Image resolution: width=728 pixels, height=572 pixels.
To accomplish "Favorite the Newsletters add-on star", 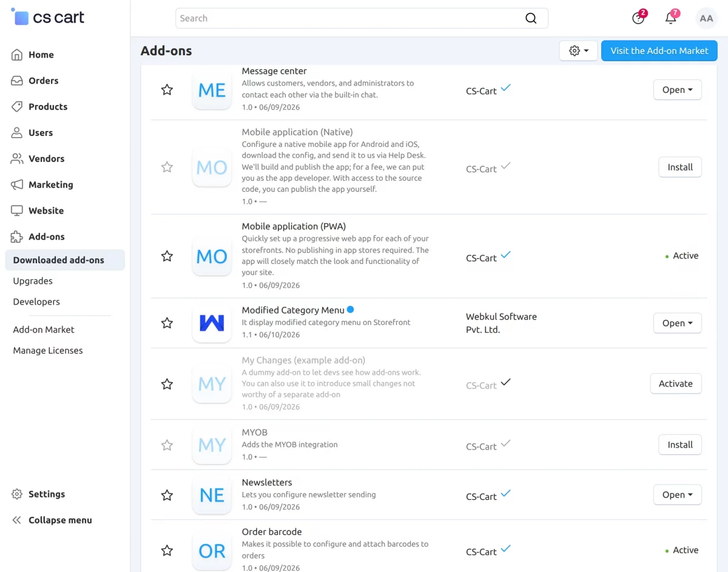I will point(167,495).
